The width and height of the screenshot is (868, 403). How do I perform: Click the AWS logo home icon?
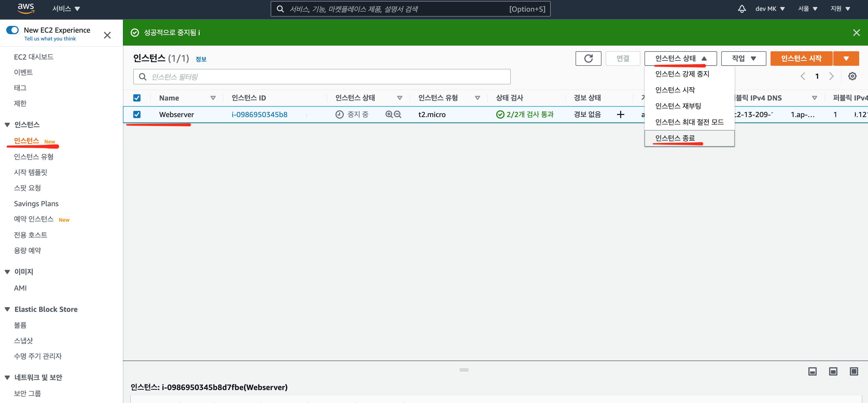click(x=26, y=8)
